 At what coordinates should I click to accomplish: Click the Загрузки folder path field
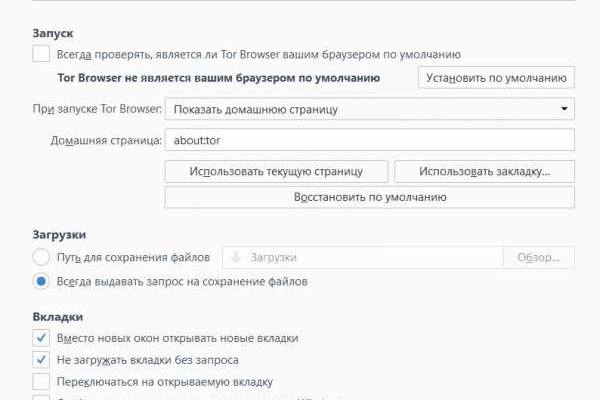[360, 257]
